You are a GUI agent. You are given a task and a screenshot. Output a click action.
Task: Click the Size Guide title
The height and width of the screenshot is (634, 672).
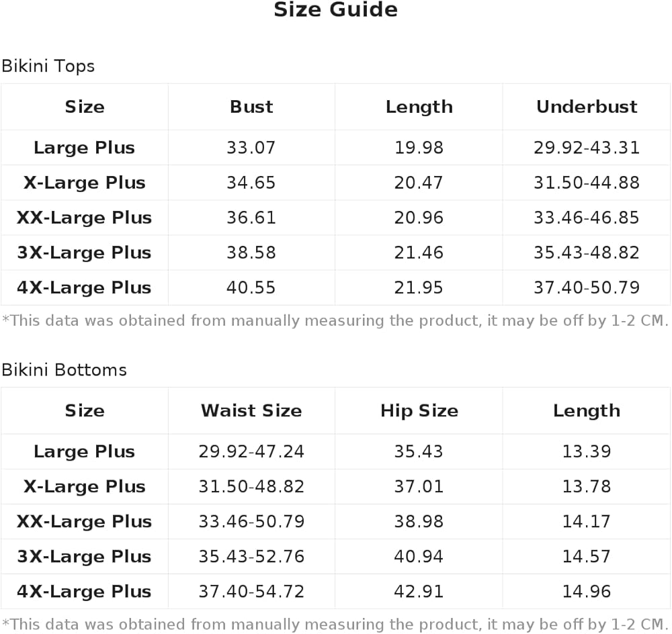(335, 9)
